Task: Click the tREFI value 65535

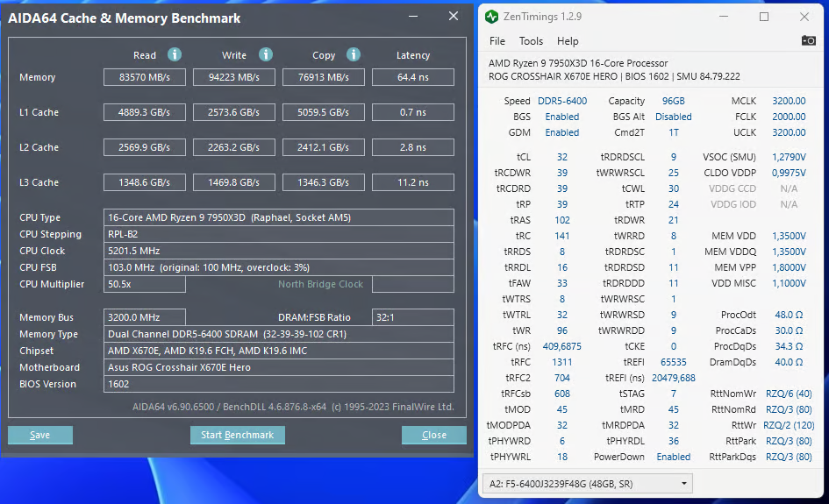Action: (x=673, y=362)
